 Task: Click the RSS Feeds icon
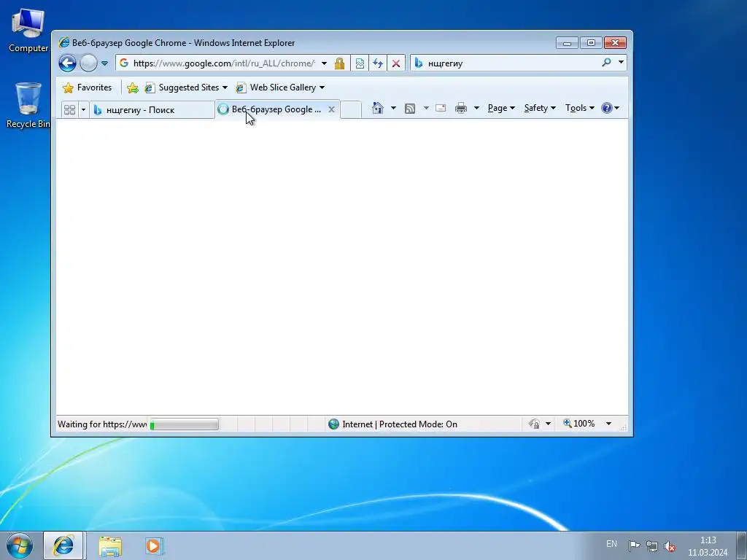(410, 109)
